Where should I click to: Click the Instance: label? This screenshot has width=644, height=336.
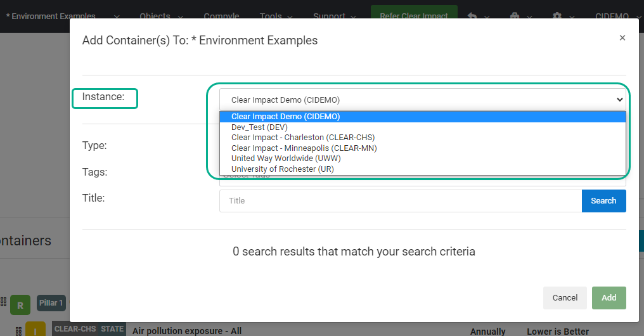(x=103, y=96)
